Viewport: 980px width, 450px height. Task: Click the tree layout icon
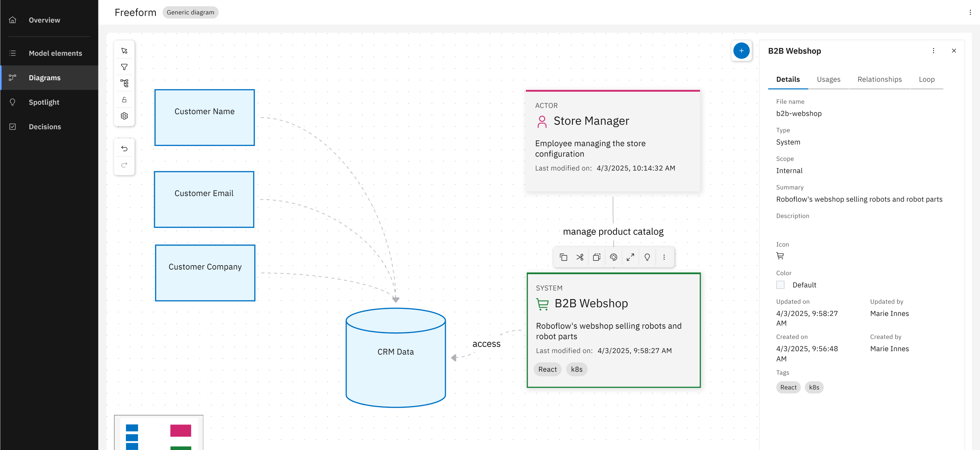pos(124,83)
